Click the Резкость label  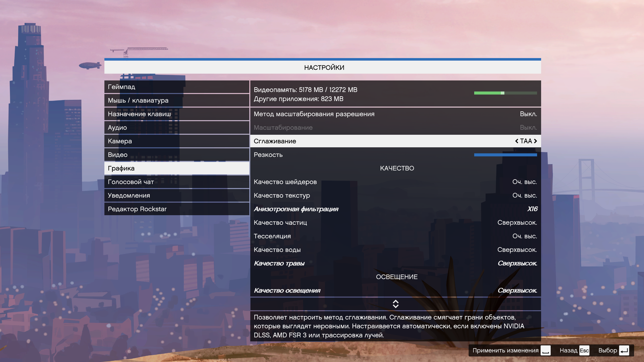point(268,155)
